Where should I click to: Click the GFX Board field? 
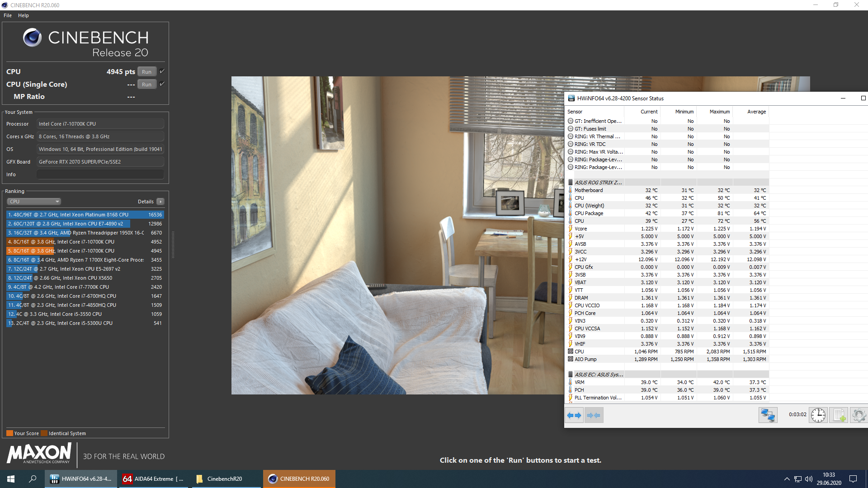[100, 162]
